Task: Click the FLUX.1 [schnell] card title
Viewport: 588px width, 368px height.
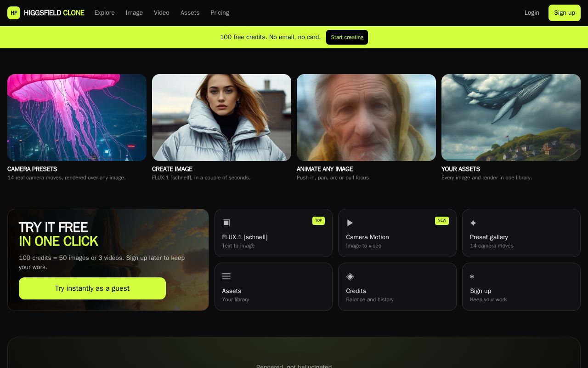Action: 245,237
